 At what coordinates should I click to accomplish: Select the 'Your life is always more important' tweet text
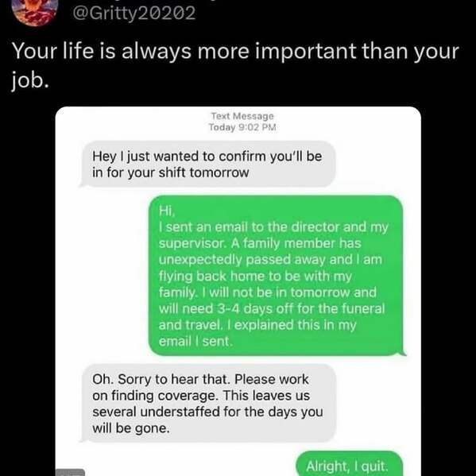[x=235, y=66]
